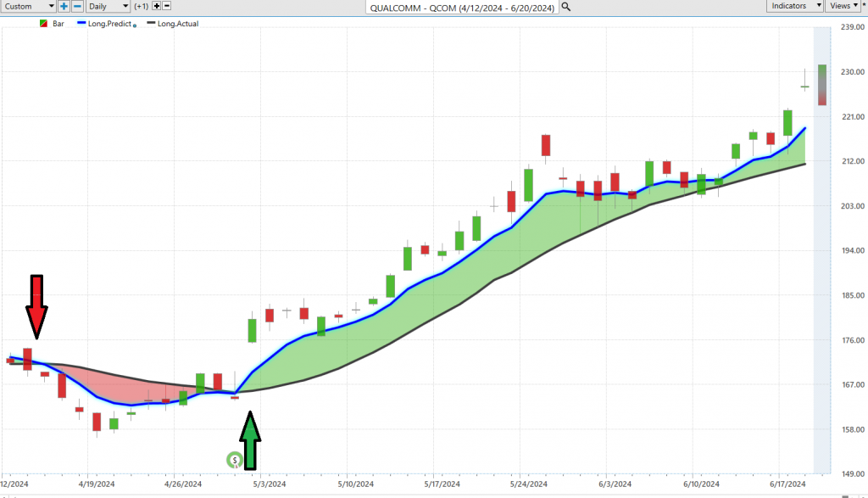Click the 4/19/2024 date axis label
The image size is (868, 498).
click(97, 484)
